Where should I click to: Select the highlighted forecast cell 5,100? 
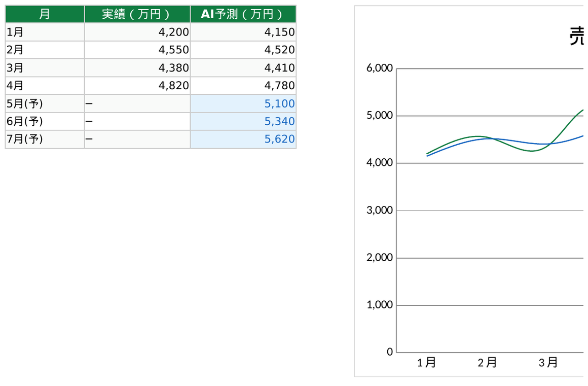[243, 103]
